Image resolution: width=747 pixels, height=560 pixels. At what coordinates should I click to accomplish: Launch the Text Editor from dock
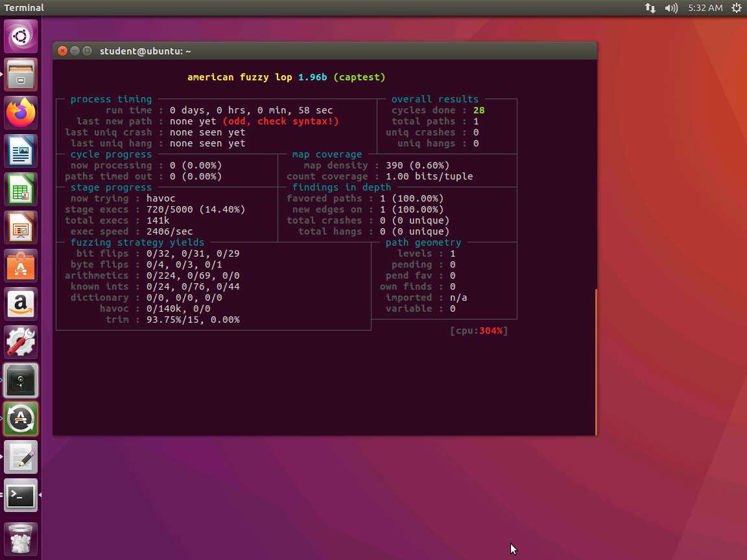[x=21, y=458]
